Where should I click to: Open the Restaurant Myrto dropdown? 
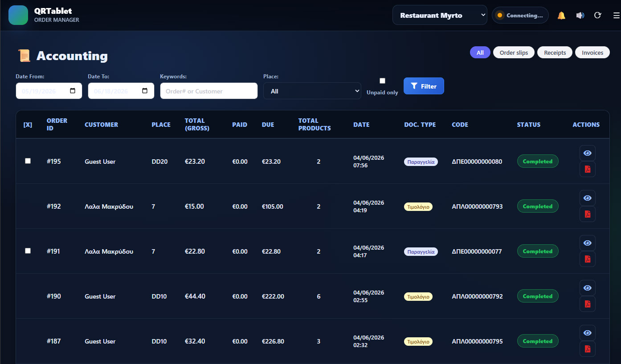point(440,15)
